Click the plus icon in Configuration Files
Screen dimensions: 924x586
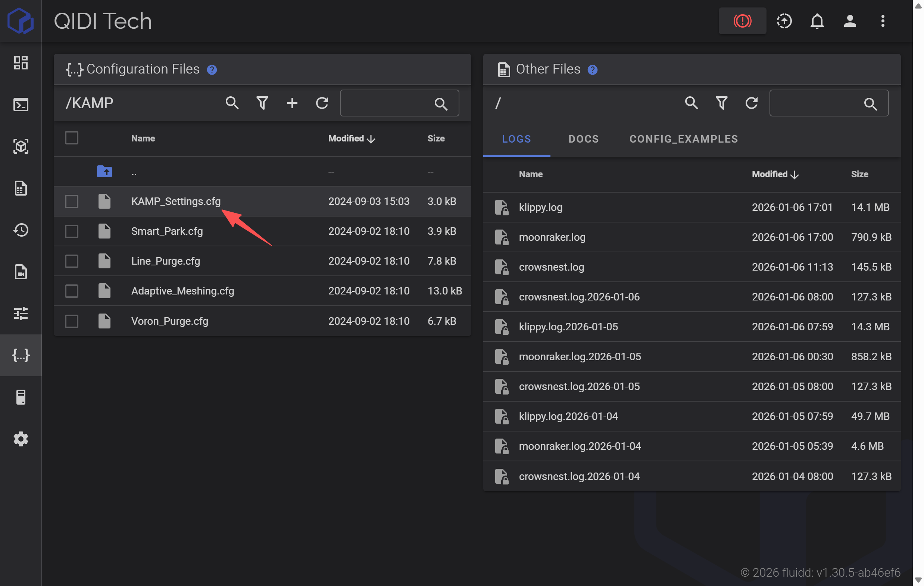[x=291, y=103]
